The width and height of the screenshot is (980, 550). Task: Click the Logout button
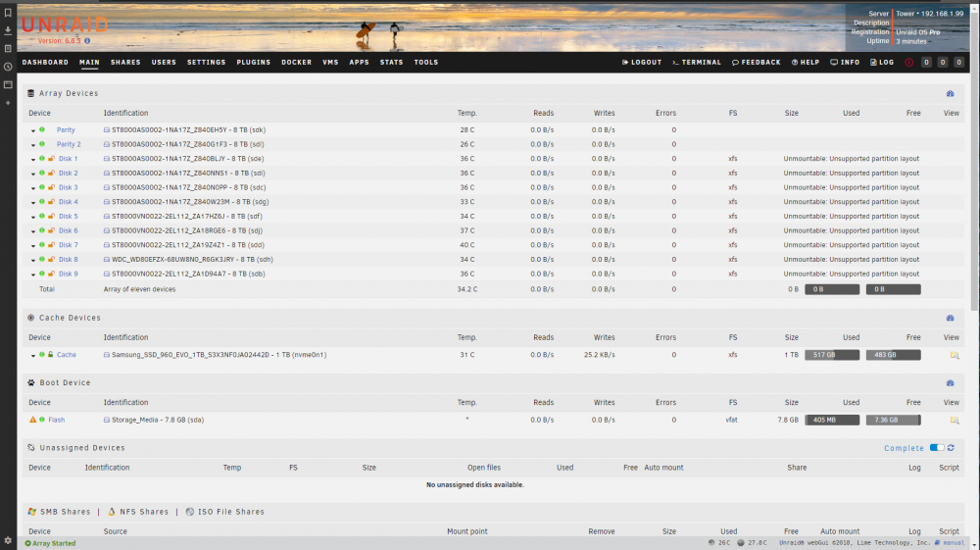tap(641, 63)
